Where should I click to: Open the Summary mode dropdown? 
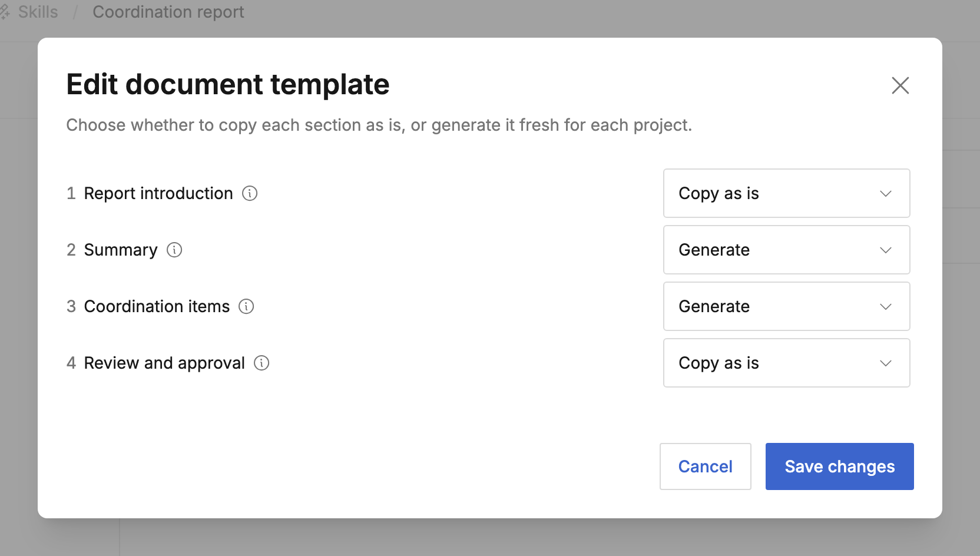[x=786, y=250]
